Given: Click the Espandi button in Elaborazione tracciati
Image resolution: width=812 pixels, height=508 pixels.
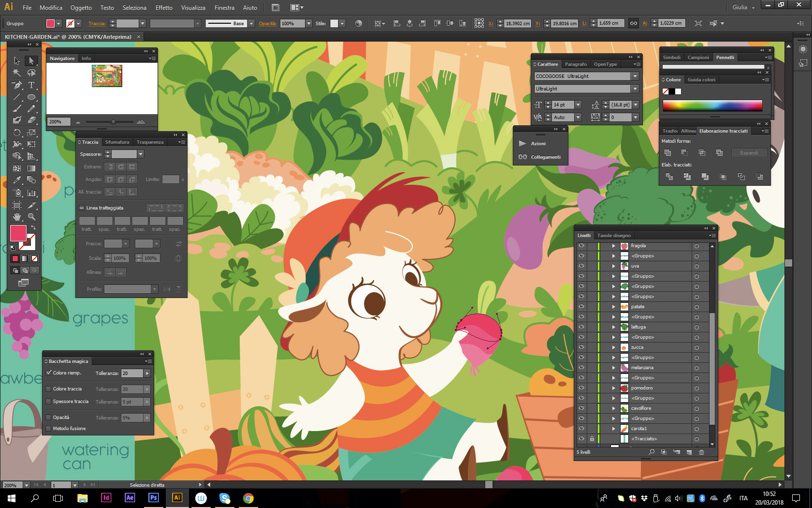Looking at the screenshot, I should point(749,153).
